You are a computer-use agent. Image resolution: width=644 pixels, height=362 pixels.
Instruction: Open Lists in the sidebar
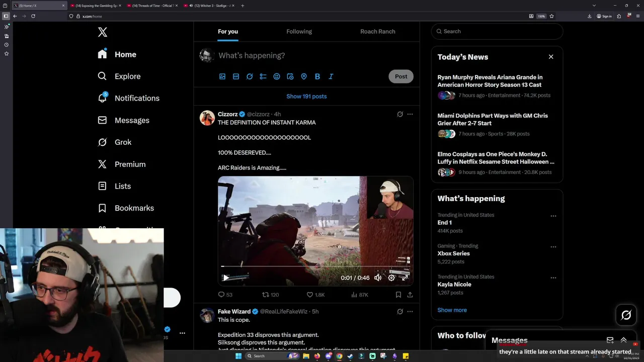(x=114, y=186)
